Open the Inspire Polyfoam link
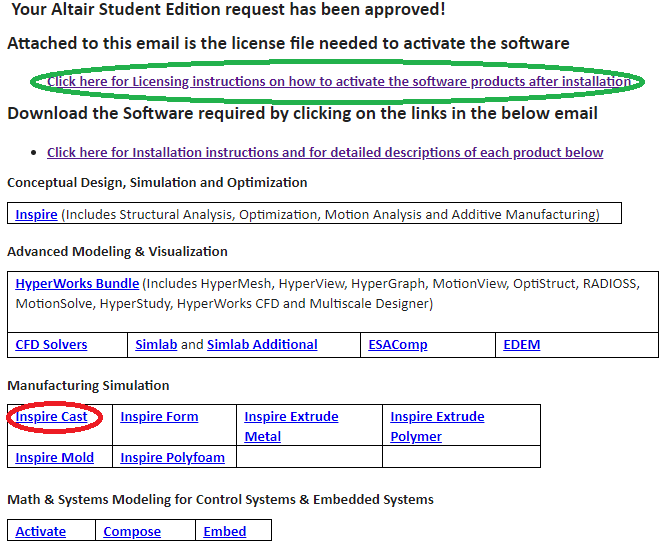667x546 pixels. (172, 458)
